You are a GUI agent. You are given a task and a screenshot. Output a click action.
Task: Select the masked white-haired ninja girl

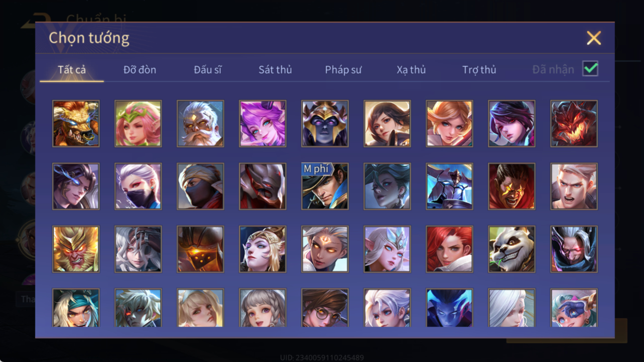point(138,186)
